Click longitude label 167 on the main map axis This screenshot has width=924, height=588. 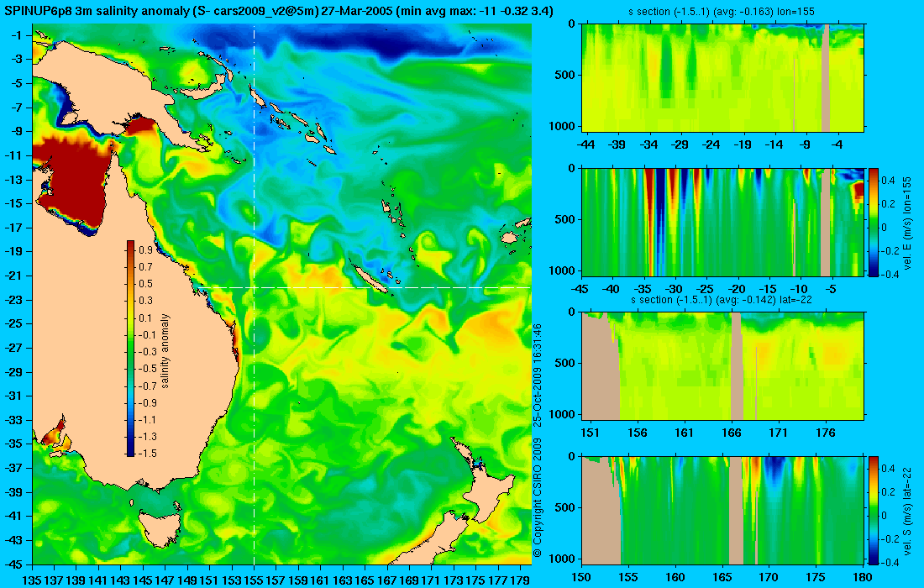(x=386, y=580)
